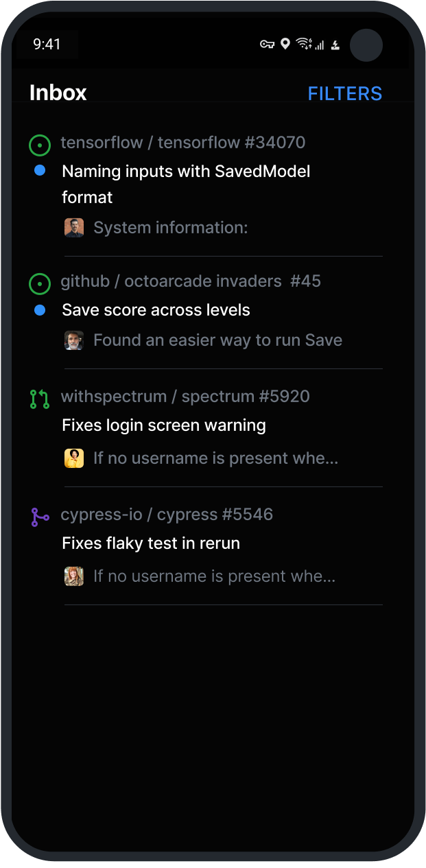Open 'Save score across levels' issue
426x868 pixels.
coord(156,310)
